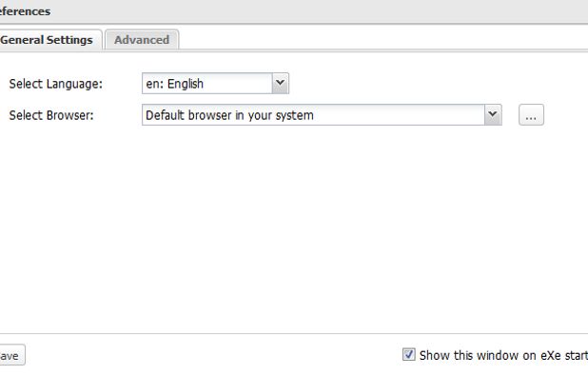Click the empty area of General Settings panel
The width and height of the screenshot is (588, 375).
[294, 228]
